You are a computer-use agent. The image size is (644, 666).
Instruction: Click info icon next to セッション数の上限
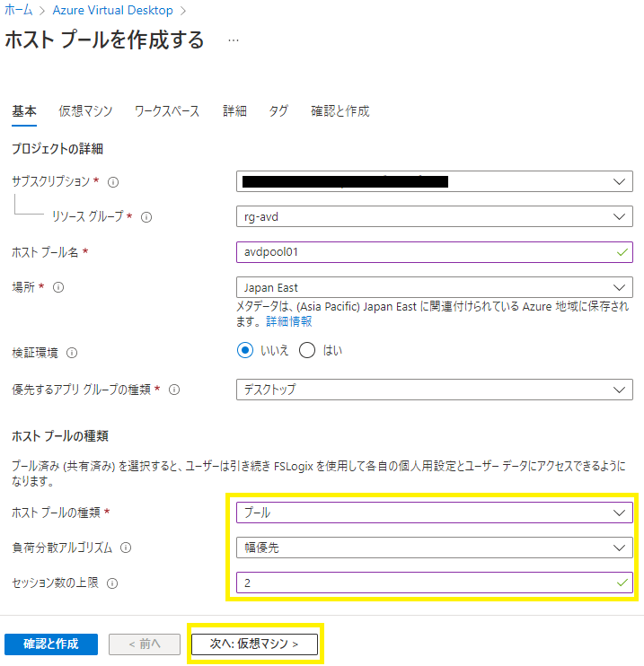112,583
